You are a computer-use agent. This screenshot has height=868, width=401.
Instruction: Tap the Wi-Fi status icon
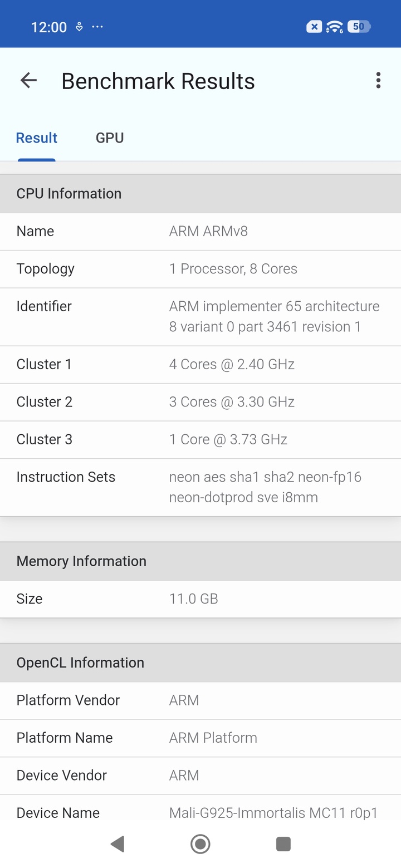tap(334, 27)
